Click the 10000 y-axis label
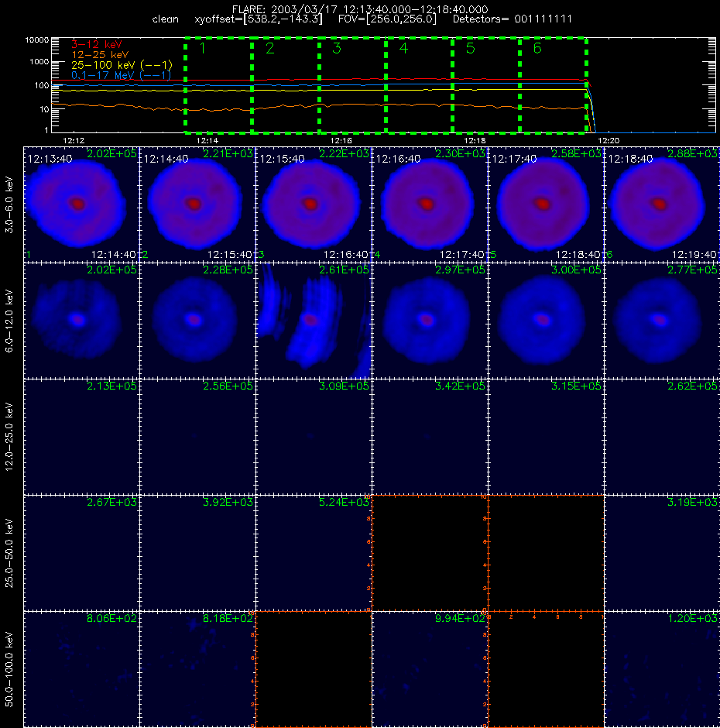This screenshot has height=728, width=720. pos(36,40)
